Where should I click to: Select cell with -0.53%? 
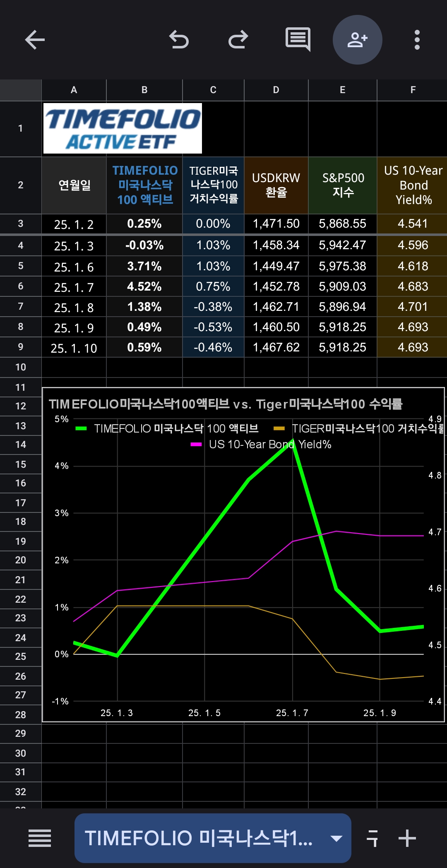[213, 327]
